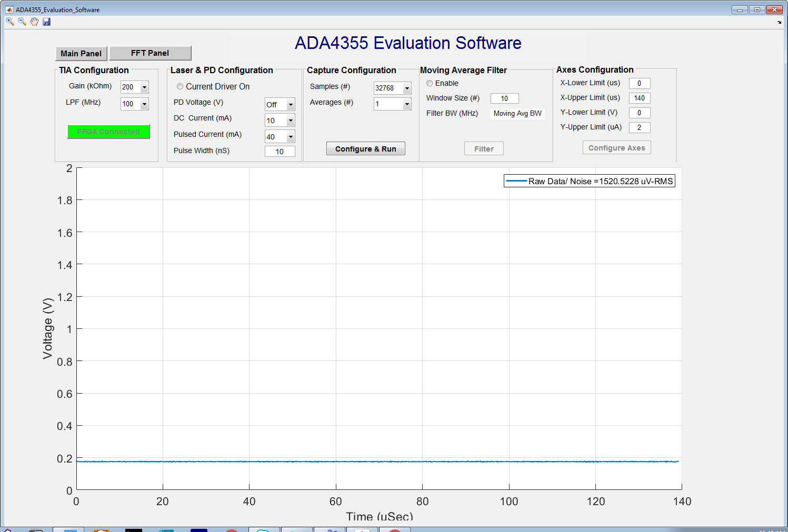The width and height of the screenshot is (788, 532).
Task: Save the figure using the floppy disk icon
Action: point(47,22)
